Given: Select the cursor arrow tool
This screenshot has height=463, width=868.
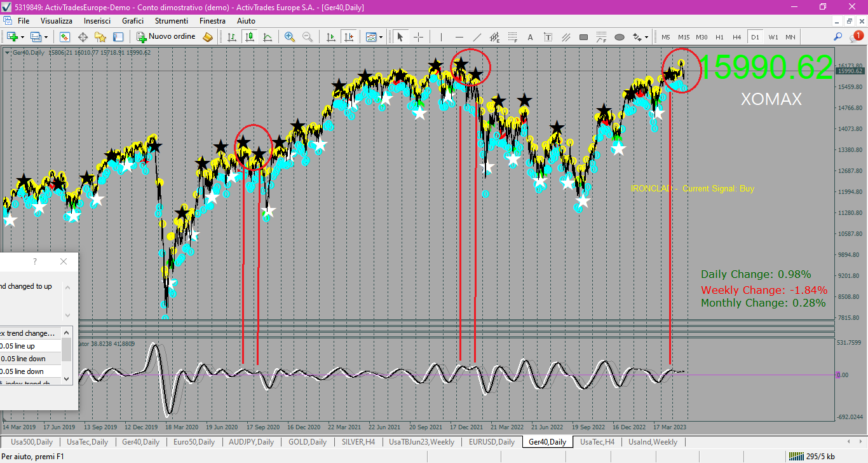Looking at the screenshot, I should (x=400, y=37).
